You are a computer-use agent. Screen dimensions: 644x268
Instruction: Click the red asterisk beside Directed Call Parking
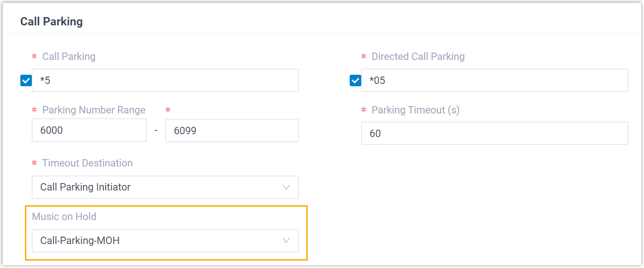click(x=364, y=57)
